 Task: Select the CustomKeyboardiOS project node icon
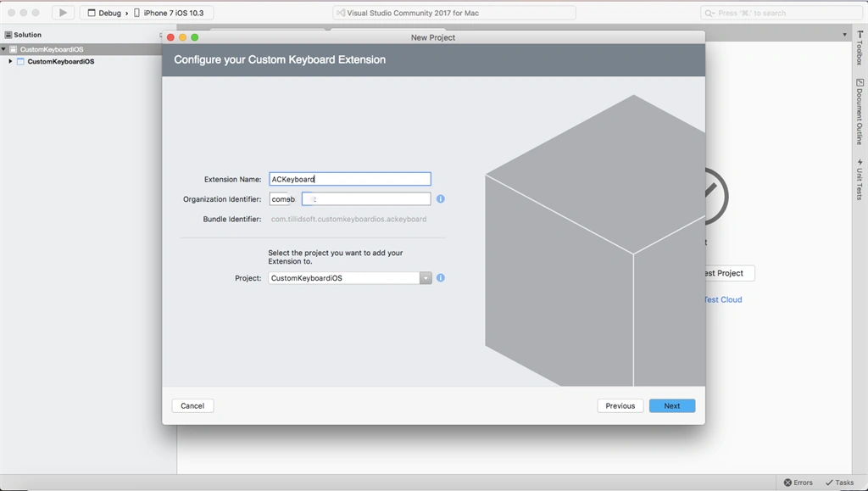[x=20, y=61]
